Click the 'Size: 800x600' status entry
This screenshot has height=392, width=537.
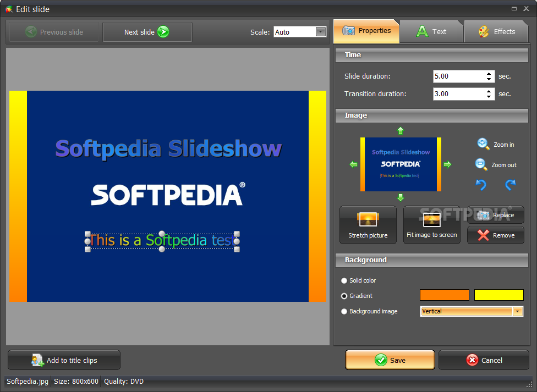point(76,382)
